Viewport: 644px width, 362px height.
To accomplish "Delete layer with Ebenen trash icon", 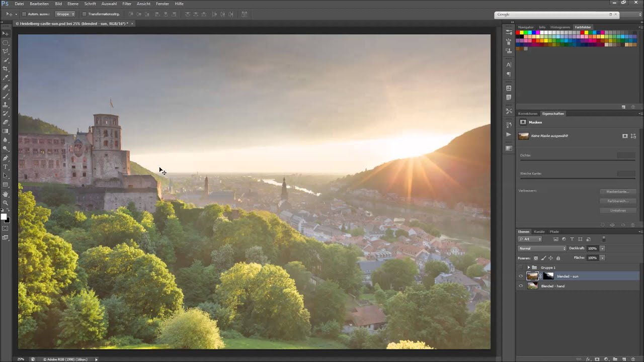I will pos(633,359).
